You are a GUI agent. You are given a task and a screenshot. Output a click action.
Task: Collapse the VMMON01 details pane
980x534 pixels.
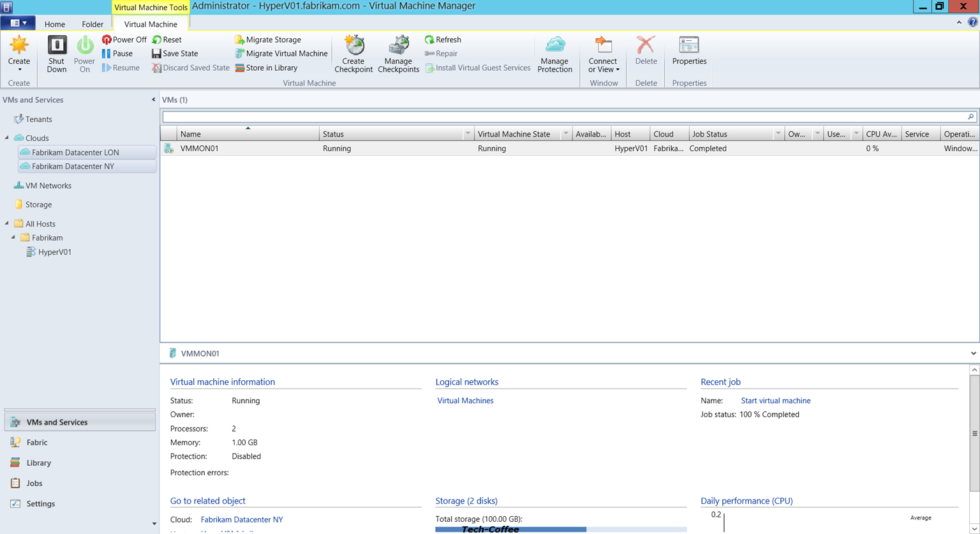tap(973, 353)
